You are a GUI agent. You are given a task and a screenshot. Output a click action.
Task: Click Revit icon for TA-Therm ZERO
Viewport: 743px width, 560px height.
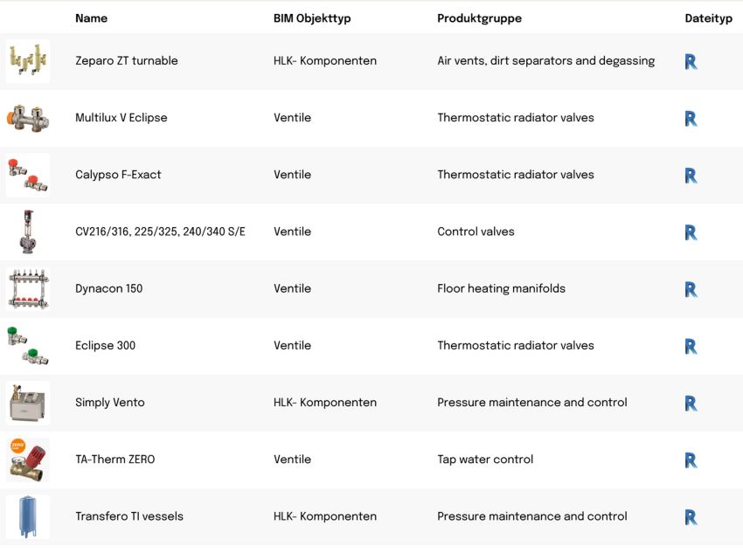(x=691, y=460)
